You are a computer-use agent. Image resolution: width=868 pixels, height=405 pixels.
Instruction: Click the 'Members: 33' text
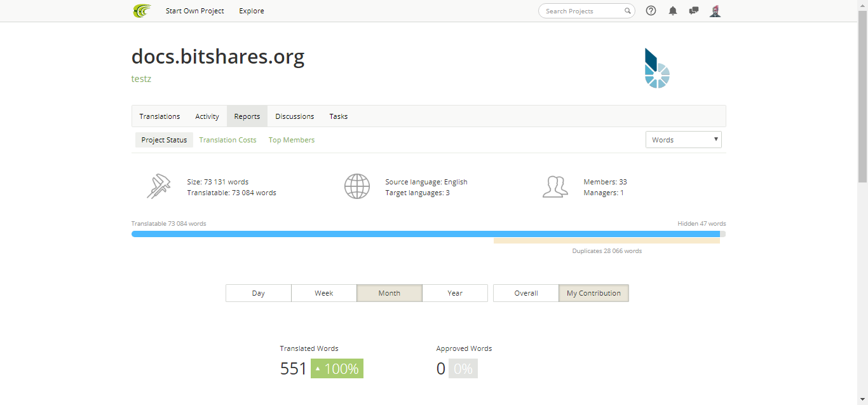click(x=606, y=182)
